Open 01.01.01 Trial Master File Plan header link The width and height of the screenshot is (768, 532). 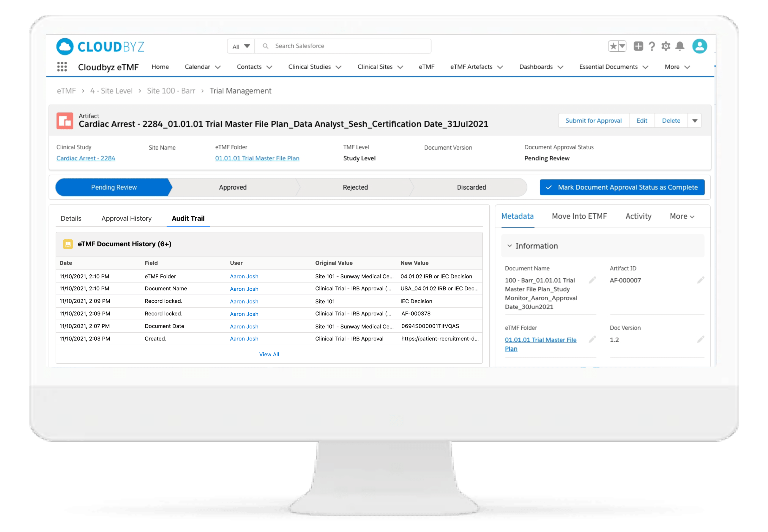pyautogui.click(x=257, y=158)
